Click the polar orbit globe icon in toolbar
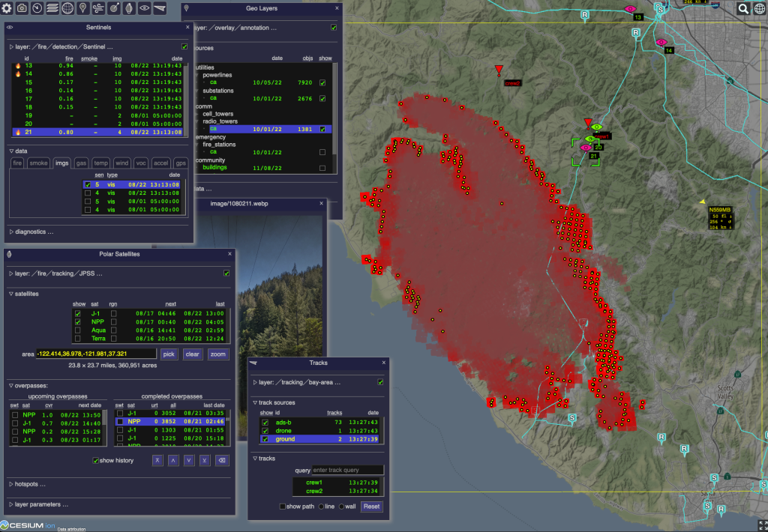Viewport: 768px width, 532px height. click(129, 7)
